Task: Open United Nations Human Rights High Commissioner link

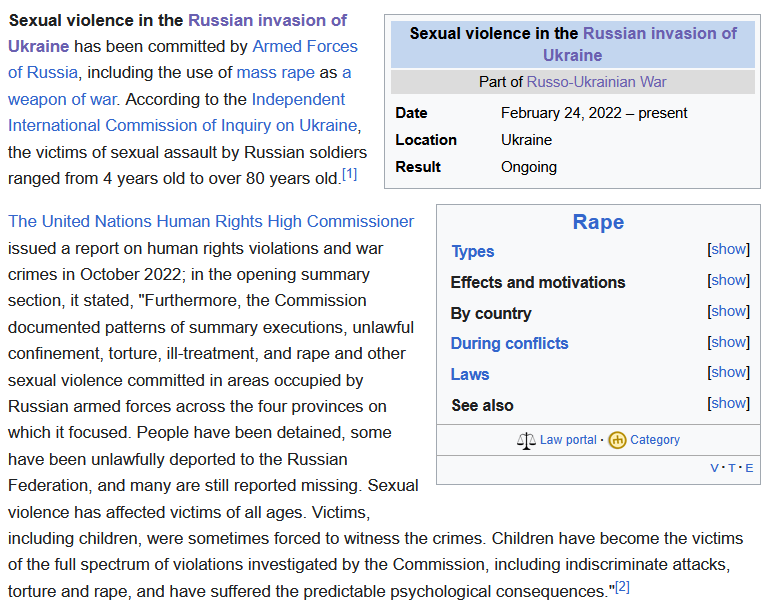Action: pyautogui.click(x=211, y=221)
